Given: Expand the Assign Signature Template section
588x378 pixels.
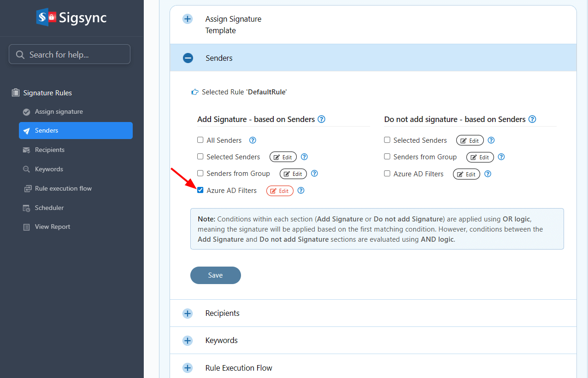Looking at the screenshot, I should tap(188, 19).
